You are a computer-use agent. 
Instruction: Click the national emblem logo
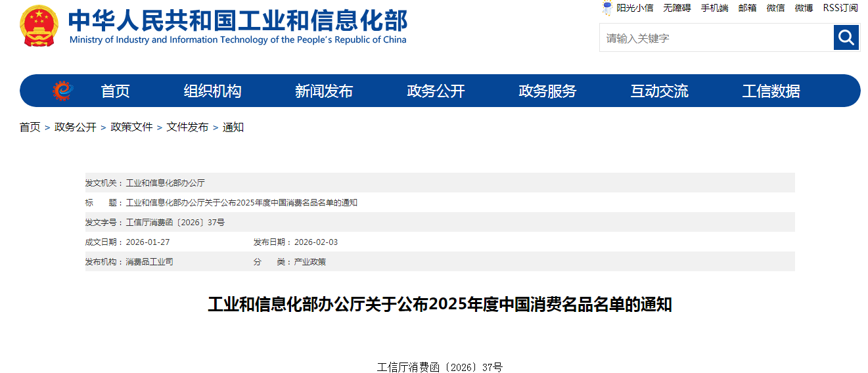point(39,26)
